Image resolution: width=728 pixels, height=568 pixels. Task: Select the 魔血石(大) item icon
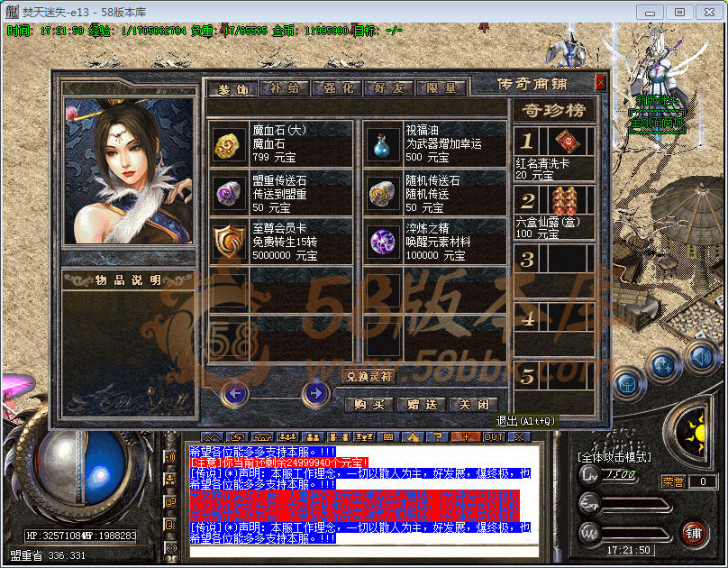tap(227, 144)
